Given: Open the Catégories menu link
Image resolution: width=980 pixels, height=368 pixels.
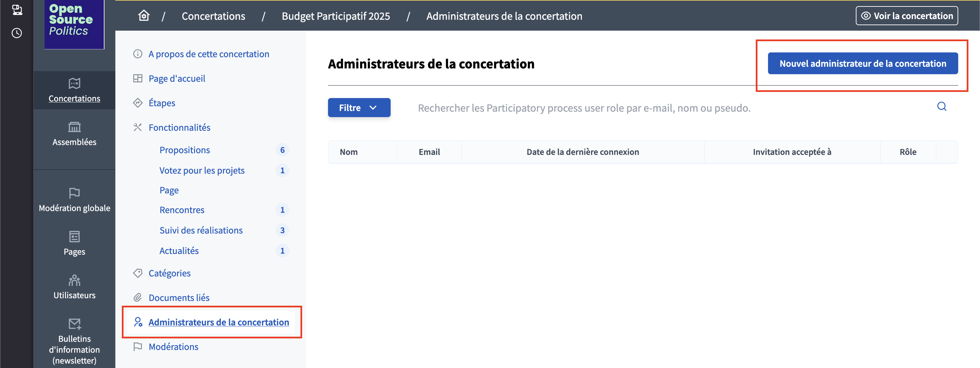Looking at the screenshot, I should [169, 273].
